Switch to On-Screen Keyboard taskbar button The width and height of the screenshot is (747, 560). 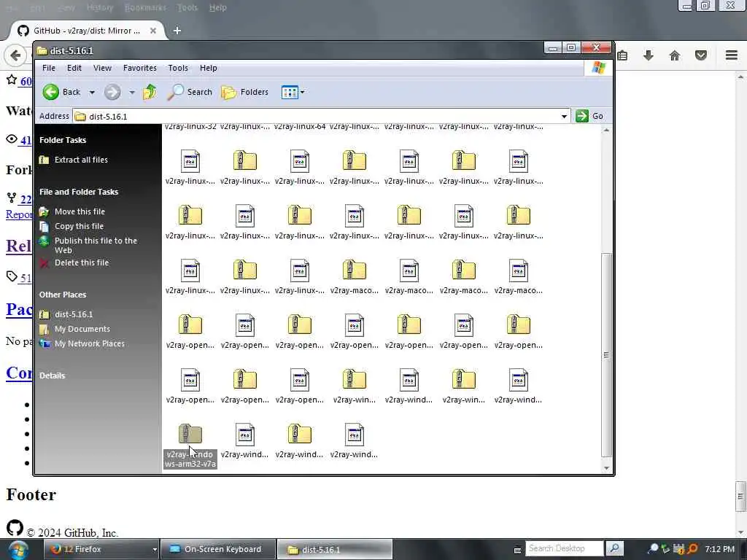coord(217,550)
